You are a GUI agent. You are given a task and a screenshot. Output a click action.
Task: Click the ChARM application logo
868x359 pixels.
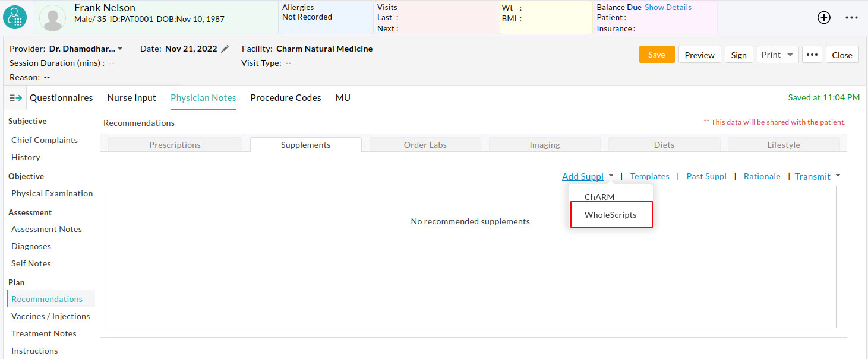point(14,17)
